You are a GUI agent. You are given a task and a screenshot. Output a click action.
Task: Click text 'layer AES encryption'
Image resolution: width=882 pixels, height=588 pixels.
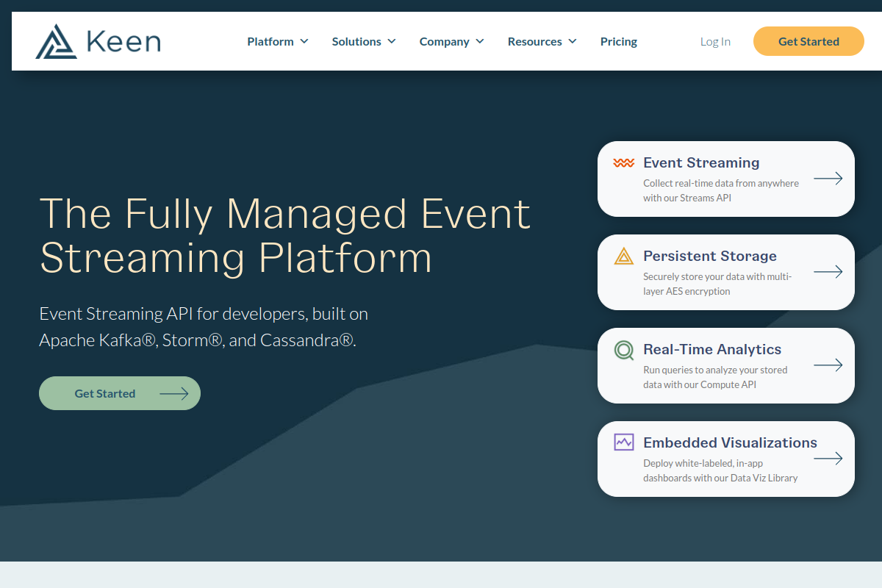(686, 291)
